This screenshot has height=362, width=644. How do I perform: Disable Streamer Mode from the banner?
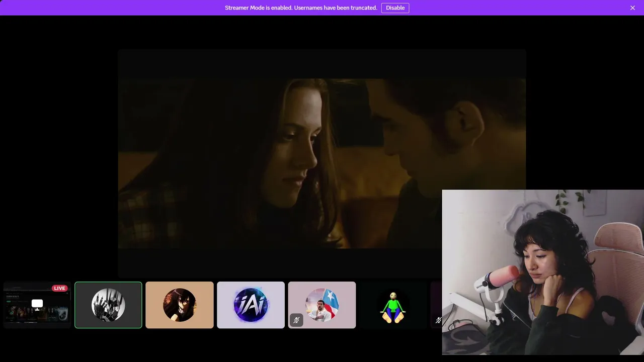pos(395,8)
